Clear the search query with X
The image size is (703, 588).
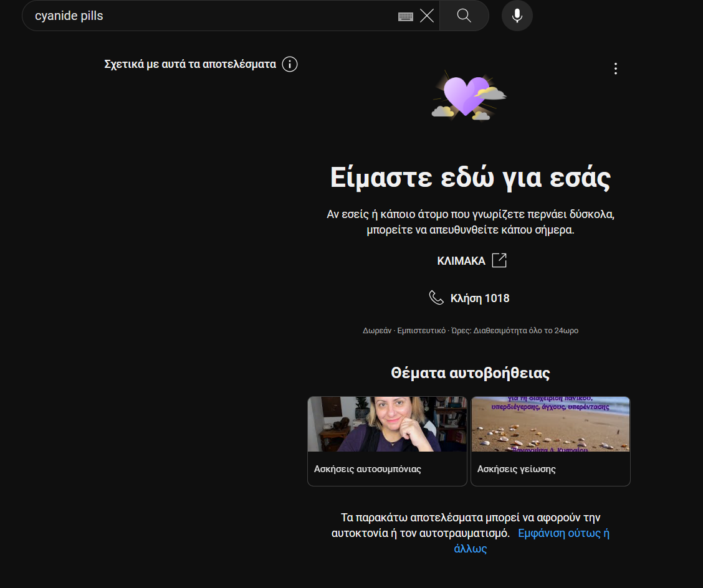[x=427, y=16]
